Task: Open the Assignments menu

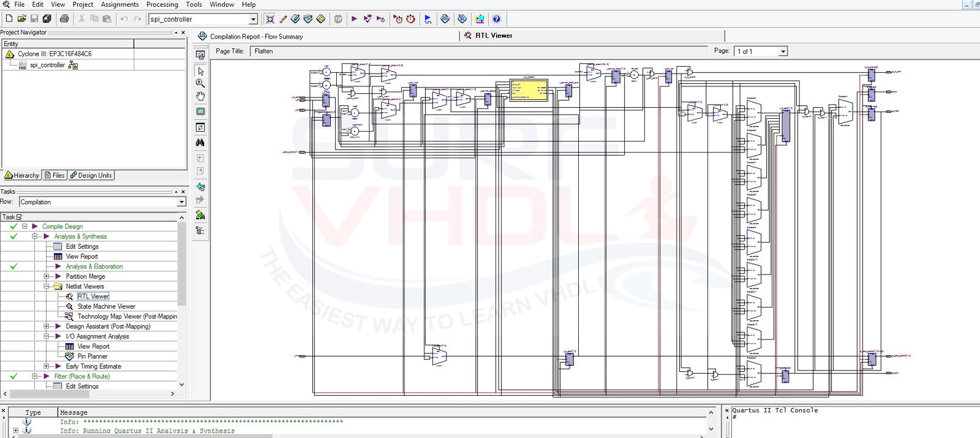Action: pyautogui.click(x=119, y=4)
